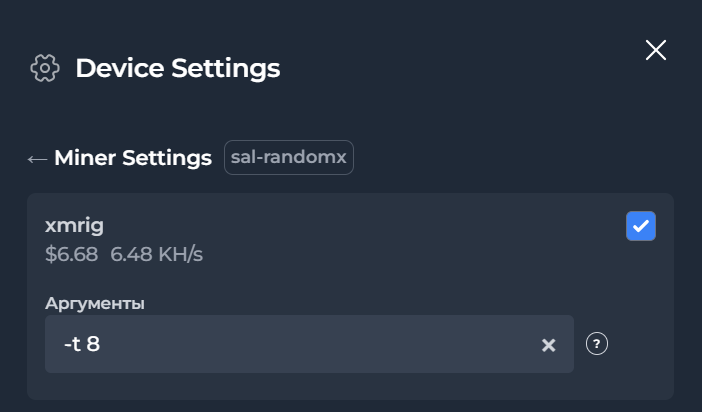Clear the arguments field with the x icon
Viewport: 702px width, 412px height.
click(x=548, y=345)
